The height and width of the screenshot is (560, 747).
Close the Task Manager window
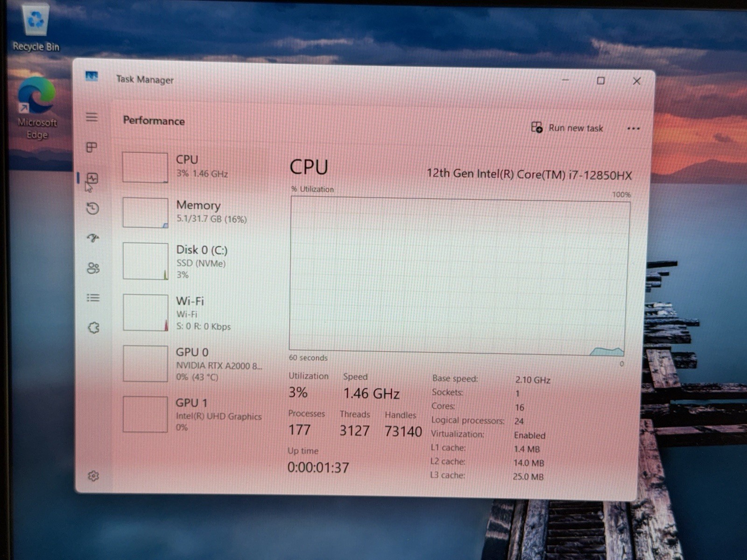tap(636, 81)
